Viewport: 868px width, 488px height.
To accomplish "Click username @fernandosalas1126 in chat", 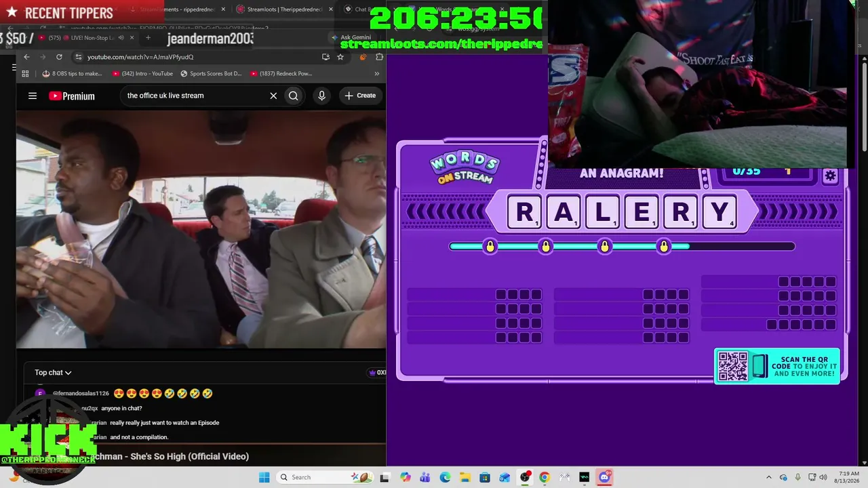I will click(81, 394).
